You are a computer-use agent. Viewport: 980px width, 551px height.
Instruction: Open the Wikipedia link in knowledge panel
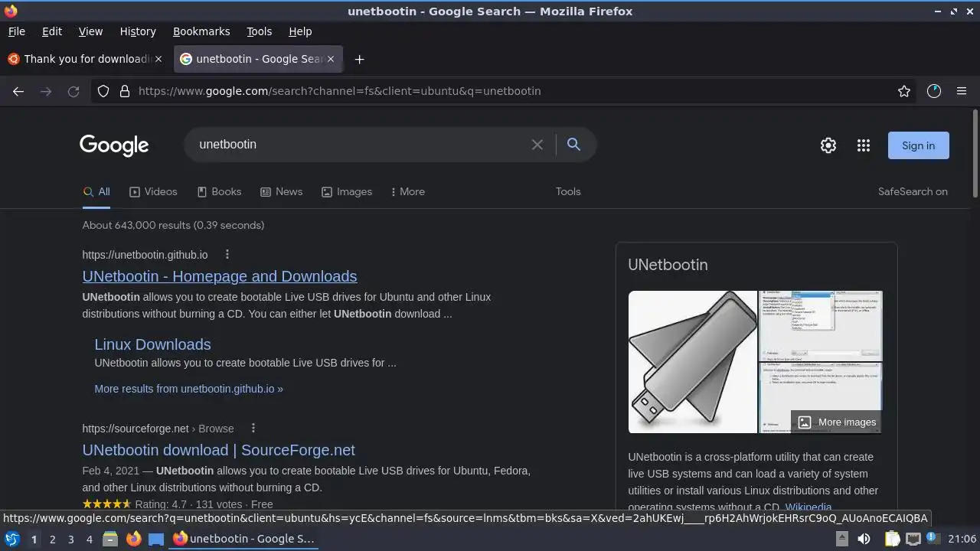coord(808,507)
